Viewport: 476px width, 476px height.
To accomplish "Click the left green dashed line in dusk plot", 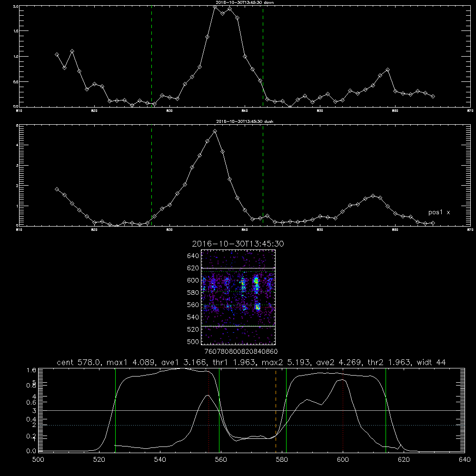I will 151,175.
